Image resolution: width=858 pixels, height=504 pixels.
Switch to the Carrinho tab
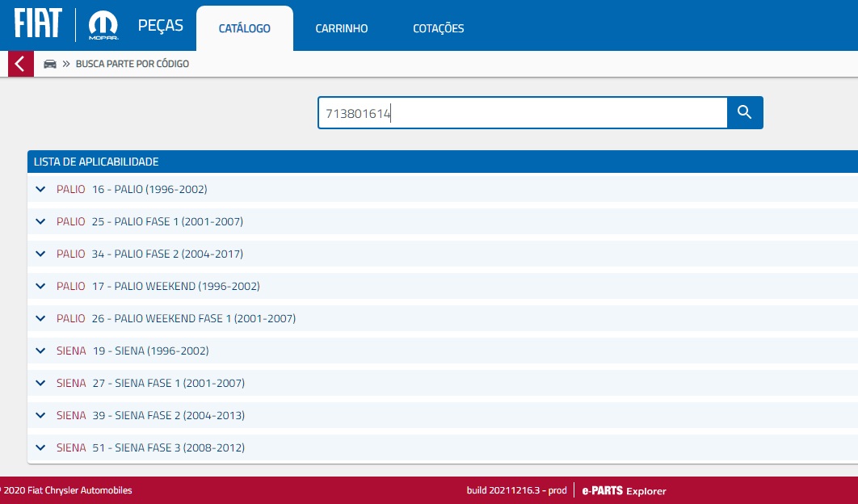pos(341,28)
